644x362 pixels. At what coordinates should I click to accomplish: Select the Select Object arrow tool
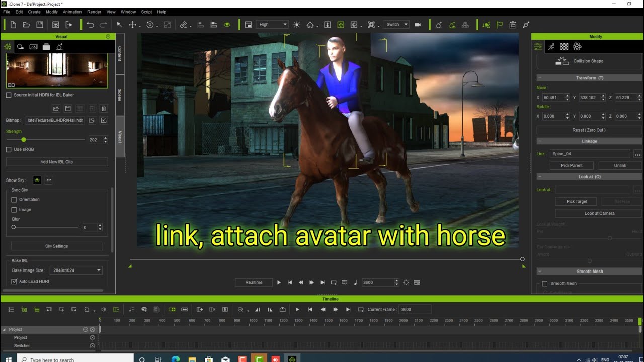pos(119,25)
